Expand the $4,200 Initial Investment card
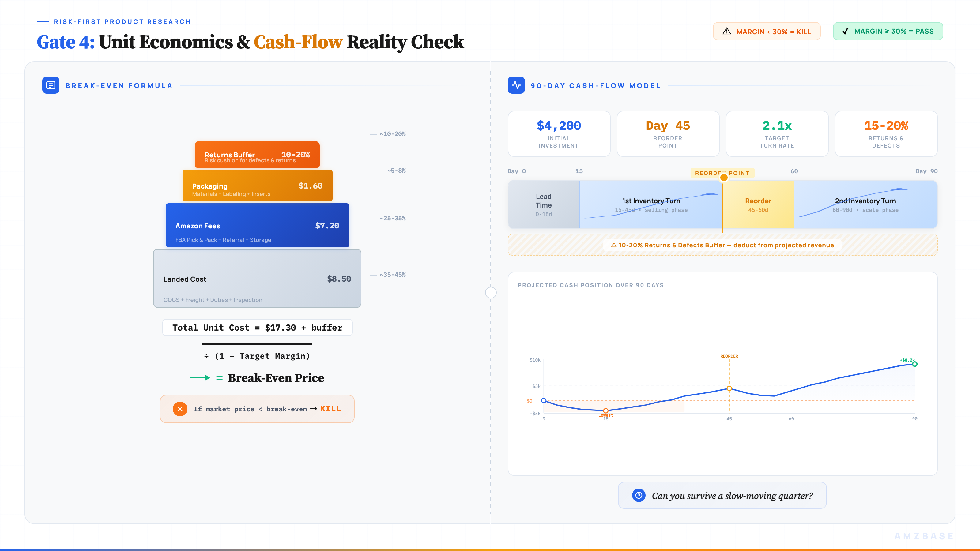 559,134
